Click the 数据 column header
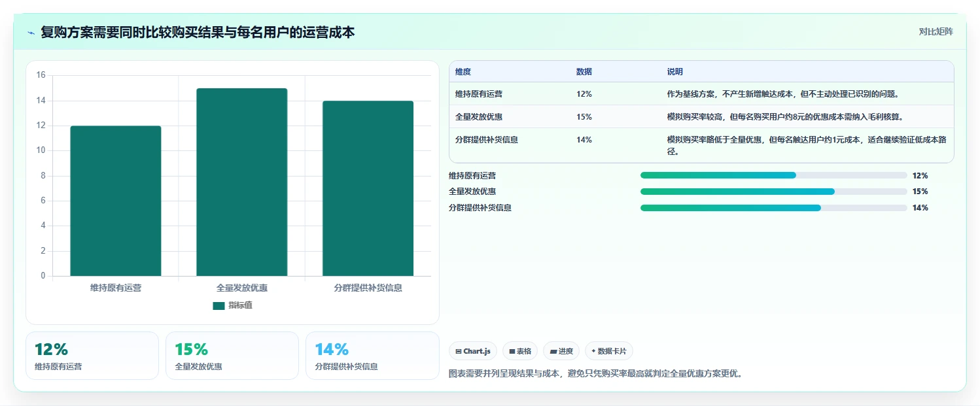 584,71
